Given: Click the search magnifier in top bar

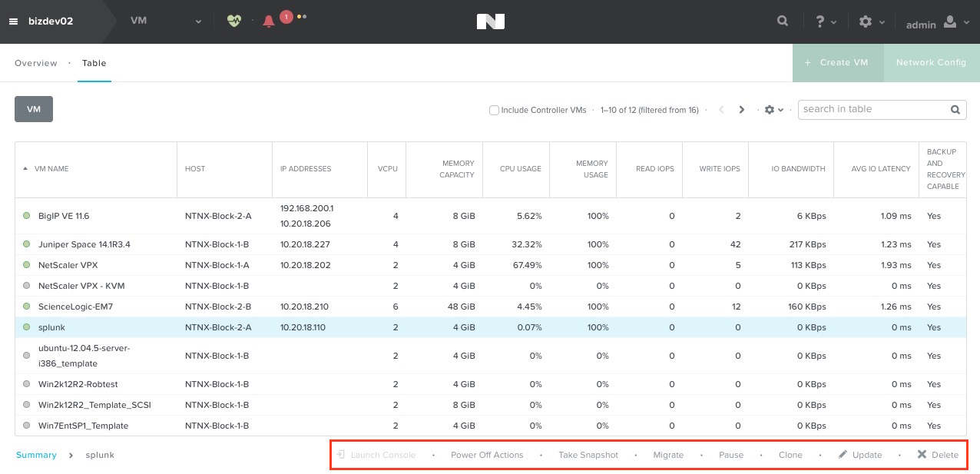Looking at the screenshot, I should (x=783, y=22).
